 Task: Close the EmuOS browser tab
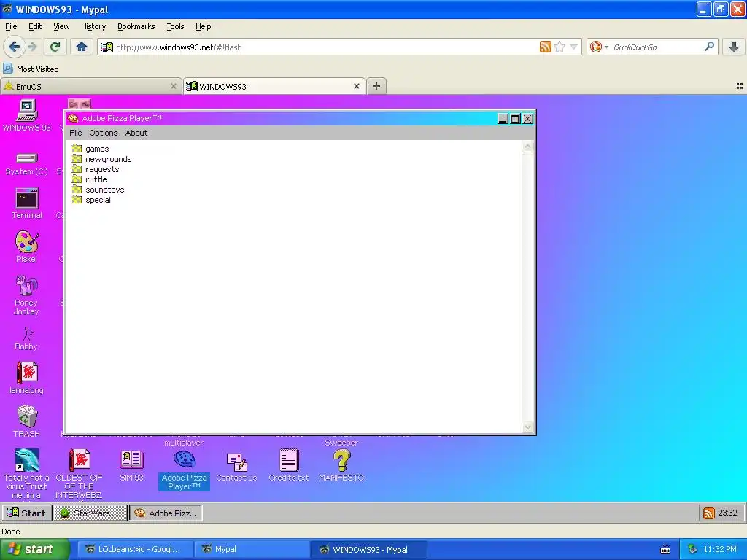(174, 86)
